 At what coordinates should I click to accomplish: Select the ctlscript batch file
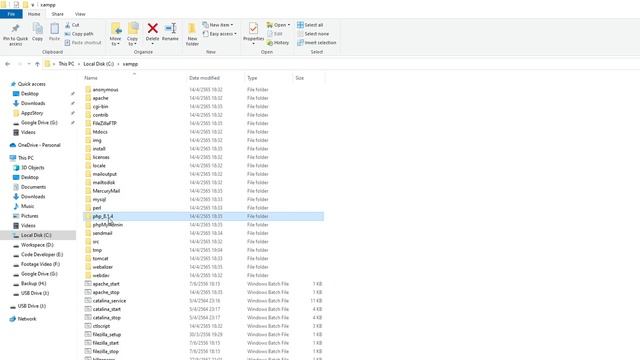coord(101,326)
